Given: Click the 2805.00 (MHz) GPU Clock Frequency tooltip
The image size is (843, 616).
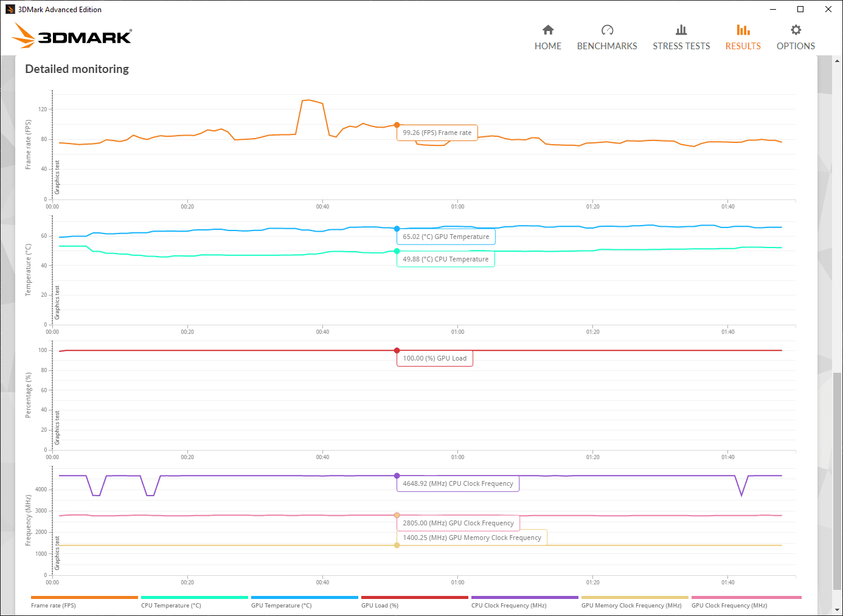Looking at the screenshot, I should [x=459, y=523].
